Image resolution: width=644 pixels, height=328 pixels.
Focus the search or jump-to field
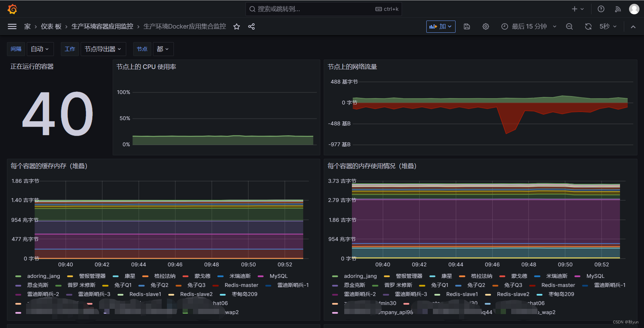[324, 9]
